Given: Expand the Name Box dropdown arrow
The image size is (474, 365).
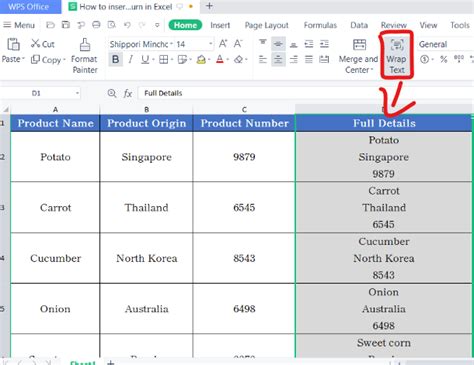Looking at the screenshot, I should click(77, 93).
